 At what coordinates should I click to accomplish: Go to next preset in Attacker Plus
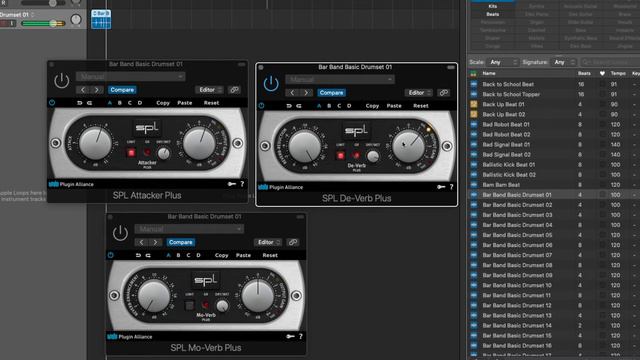click(x=97, y=90)
